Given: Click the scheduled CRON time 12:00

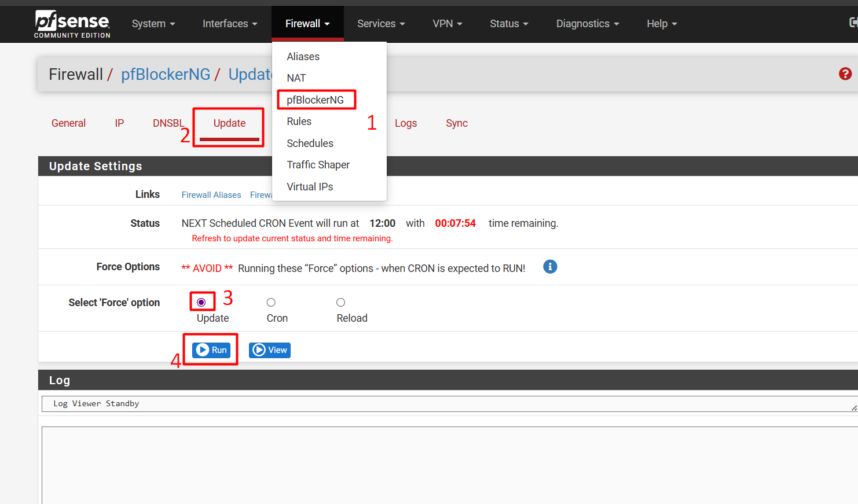Looking at the screenshot, I should (383, 223).
